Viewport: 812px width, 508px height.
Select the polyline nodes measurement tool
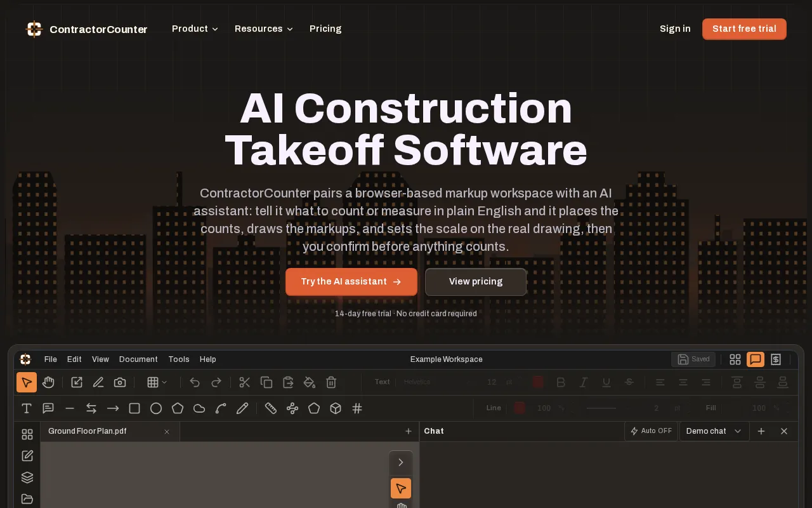click(x=292, y=408)
